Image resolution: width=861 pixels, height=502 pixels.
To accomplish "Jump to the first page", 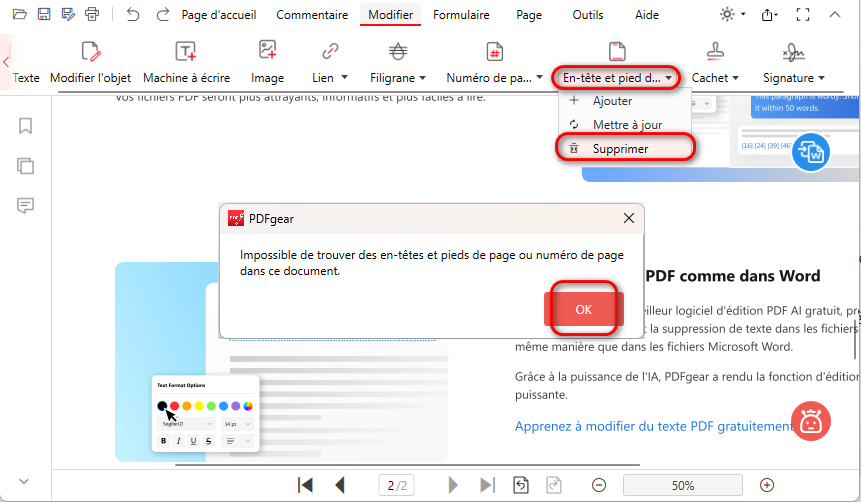I will [x=305, y=485].
